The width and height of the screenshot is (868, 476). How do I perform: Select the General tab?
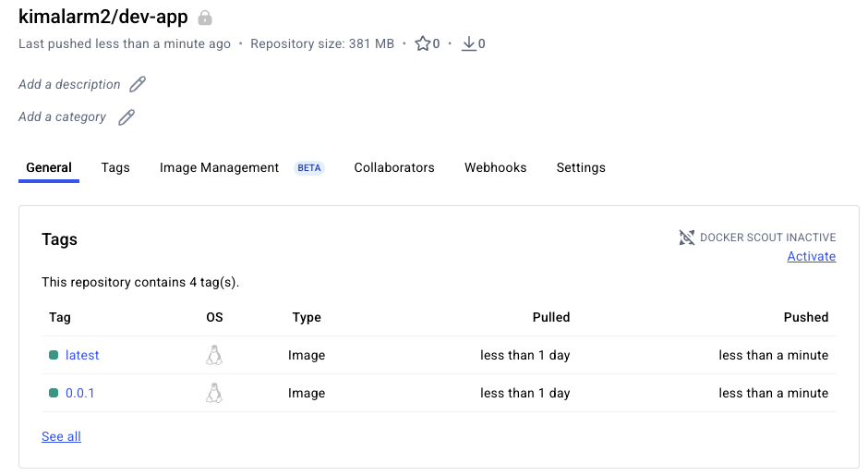click(x=49, y=167)
